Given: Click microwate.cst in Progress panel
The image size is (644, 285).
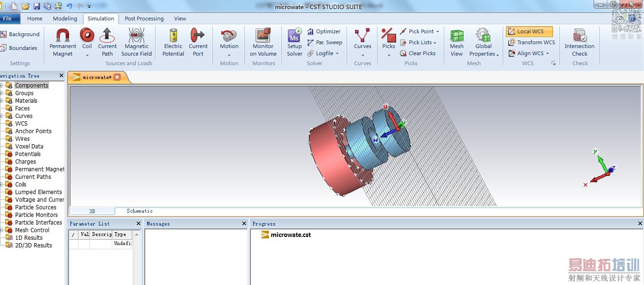Looking at the screenshot, I should [x=290, y=235].
